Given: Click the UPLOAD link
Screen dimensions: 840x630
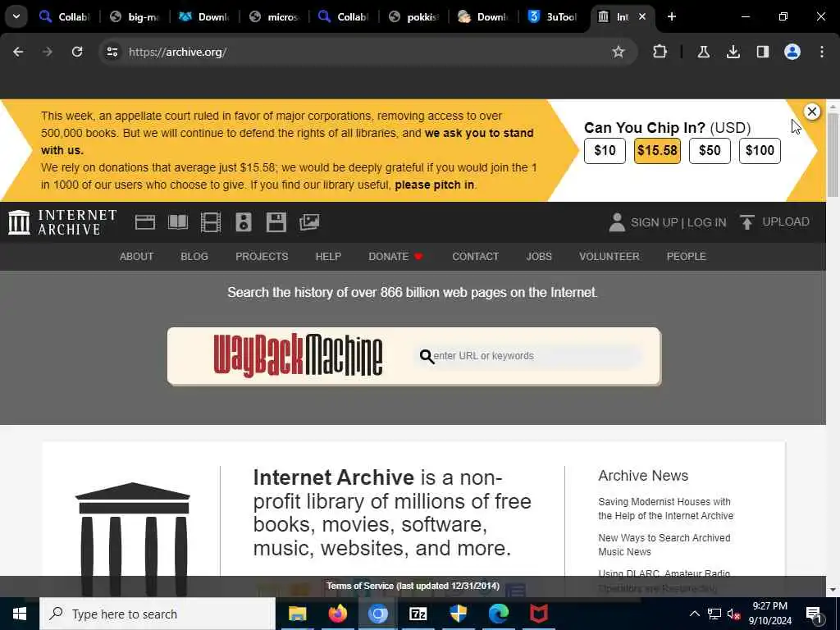Looking at the screenshot, I should [x=786, y=221].
